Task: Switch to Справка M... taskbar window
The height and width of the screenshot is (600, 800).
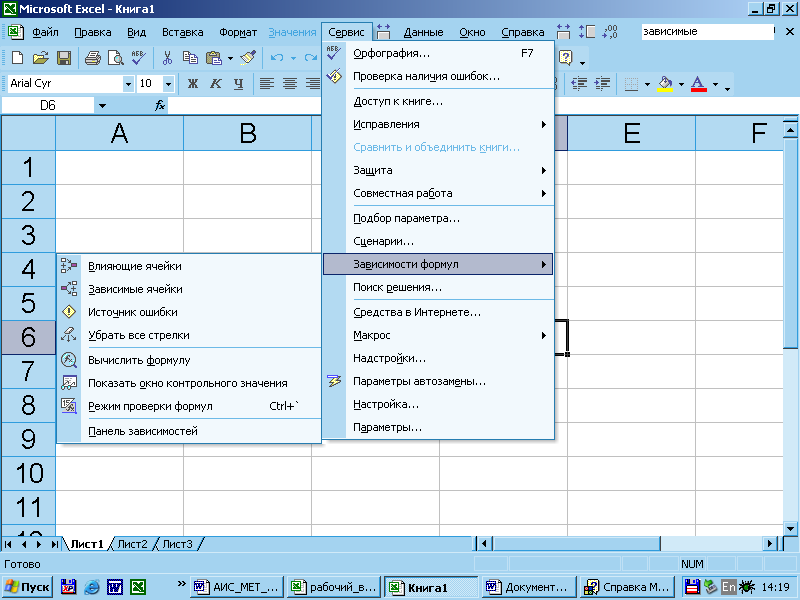Action: pos(628,587)
